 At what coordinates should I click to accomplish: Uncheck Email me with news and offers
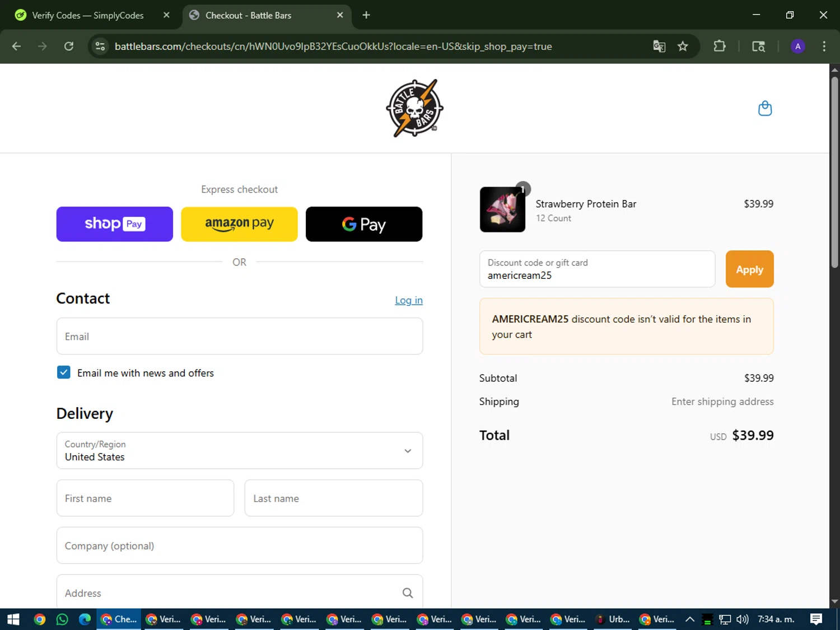pos(64,372)
